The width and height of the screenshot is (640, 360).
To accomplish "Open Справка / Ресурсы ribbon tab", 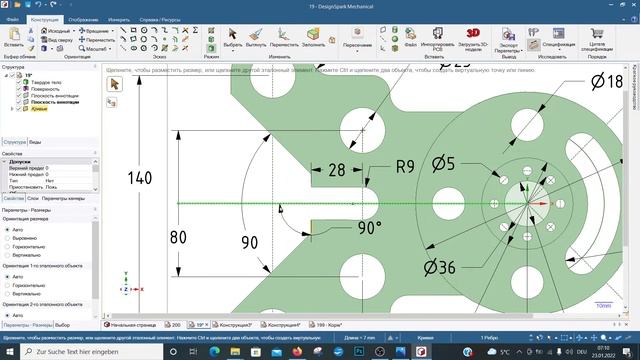I will pos(160,20).
